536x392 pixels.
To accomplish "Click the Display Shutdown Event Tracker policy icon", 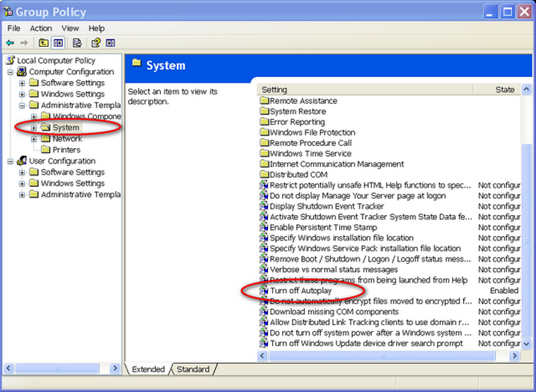I will click(264, 206).
